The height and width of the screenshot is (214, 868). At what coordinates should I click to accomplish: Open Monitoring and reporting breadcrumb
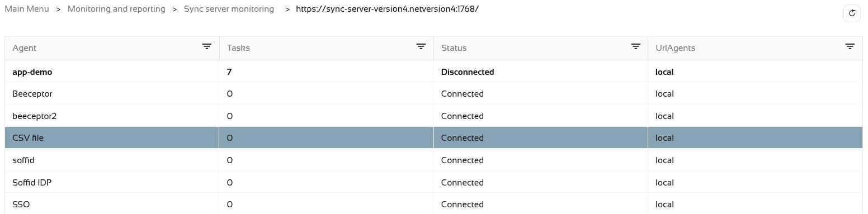point(116,9)
